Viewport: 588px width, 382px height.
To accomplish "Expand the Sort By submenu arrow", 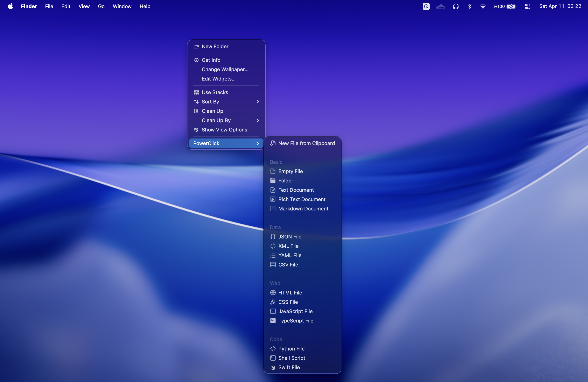I will pyautogui.click(x=257, y=102).
